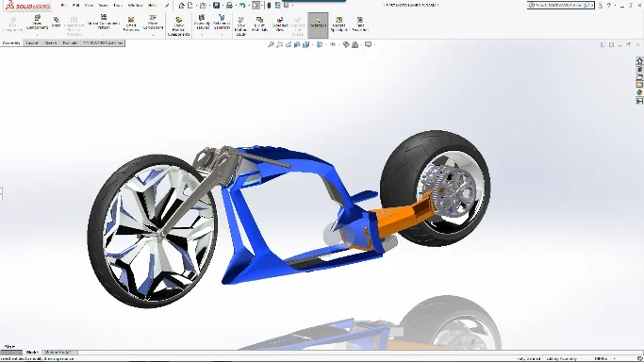Open the View menu
Image resolution: width=644 pixels, height=362 pixels.
89,6
